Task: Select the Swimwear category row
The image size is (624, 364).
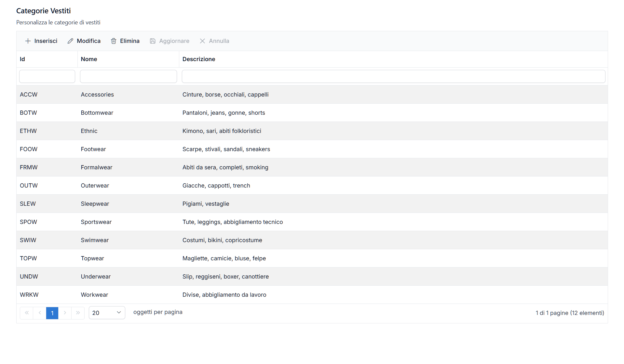Action: click(x=95, y=240)
